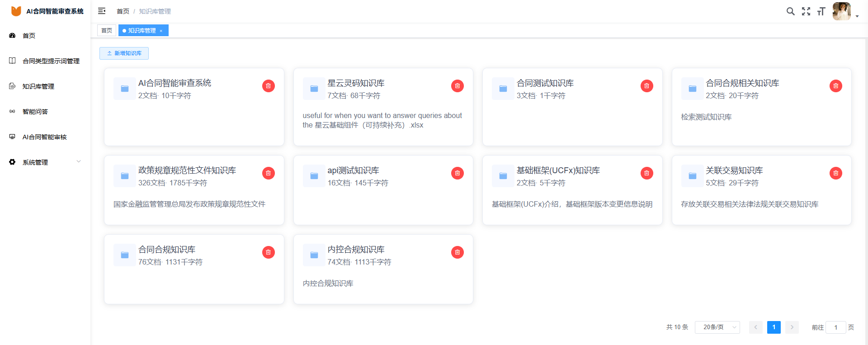Delete the 内控合规知识库 card
Viewport: 868px width, 345px height.
(x=458, y=252)
